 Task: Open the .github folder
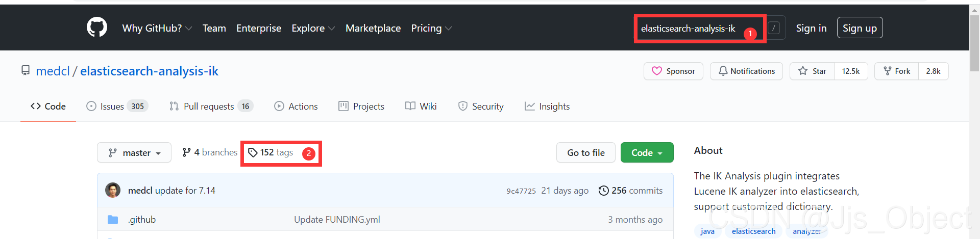click(x=142, y=220)
